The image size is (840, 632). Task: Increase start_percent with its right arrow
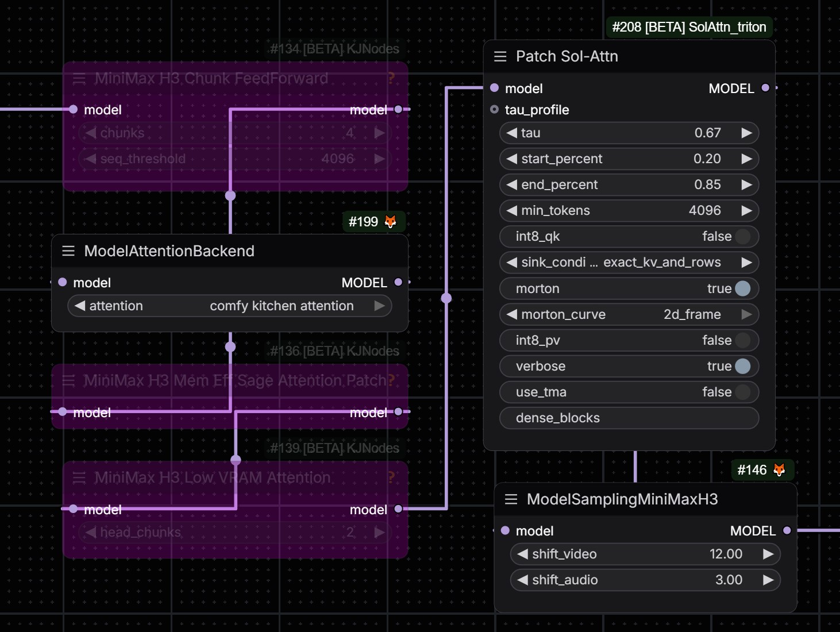(x=747, y=159)
